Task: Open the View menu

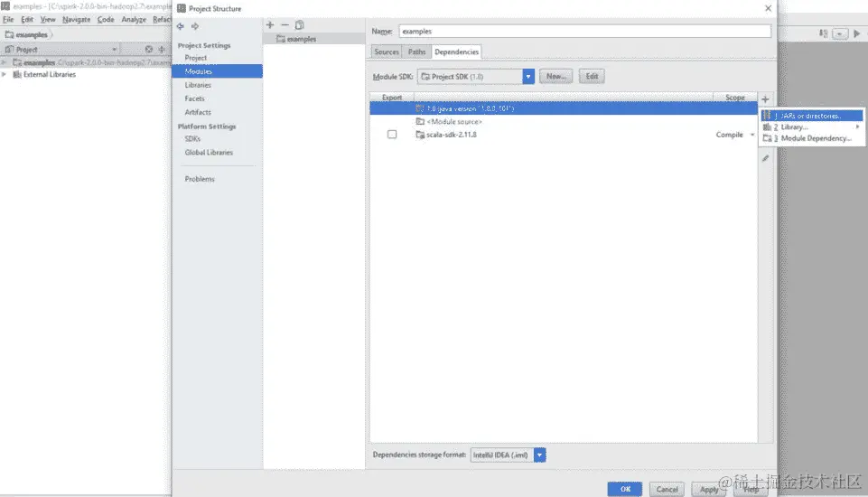Action: 48,19
